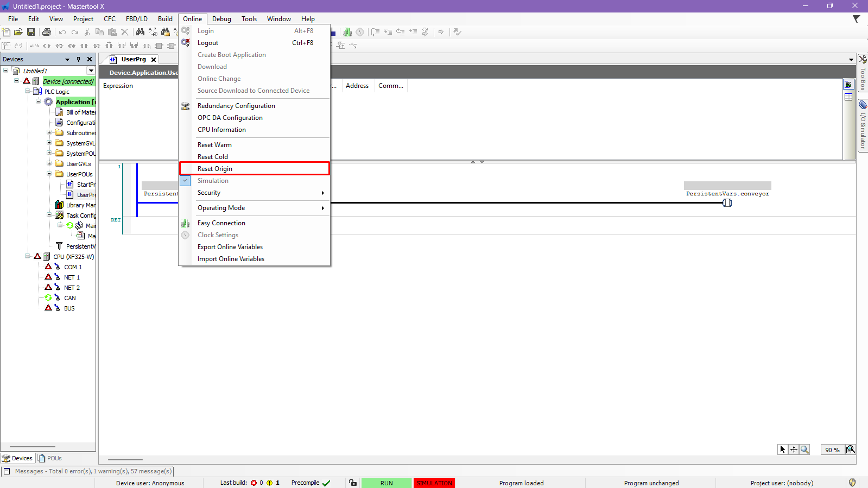Image resolution: width=868 pixels, height=488 pixels.
Task: Select Reset Cold menu entry
Action: pyautogui.click(x=213, y=157)
